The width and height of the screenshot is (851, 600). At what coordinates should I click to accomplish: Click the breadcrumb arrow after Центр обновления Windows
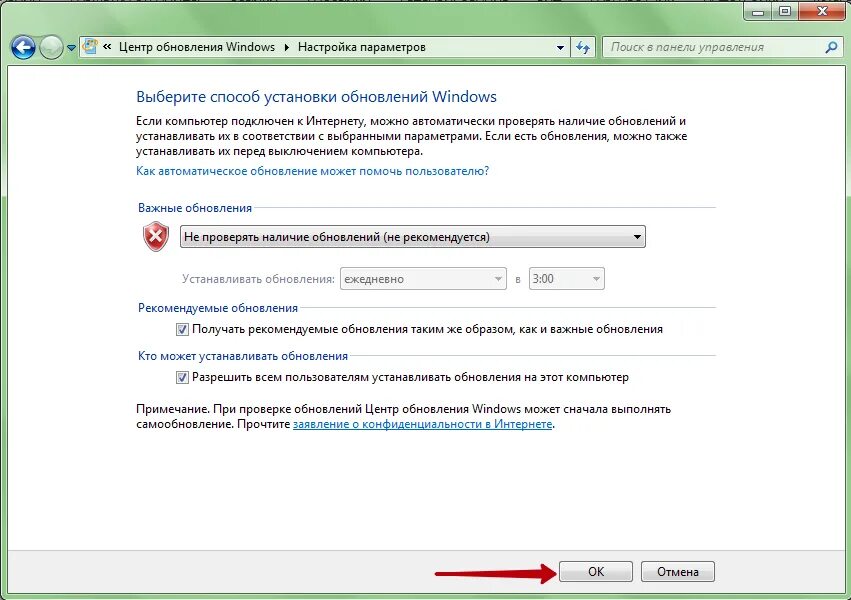pos(287,48)
